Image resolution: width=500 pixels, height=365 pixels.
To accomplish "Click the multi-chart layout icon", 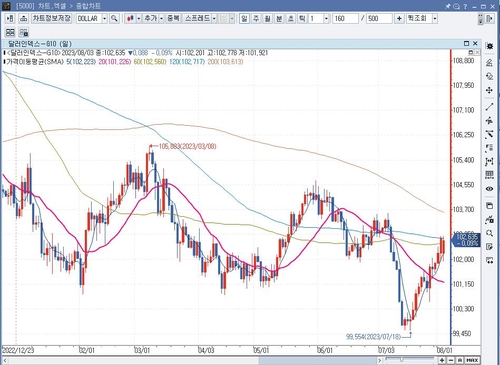I will (x=10, y=32).
